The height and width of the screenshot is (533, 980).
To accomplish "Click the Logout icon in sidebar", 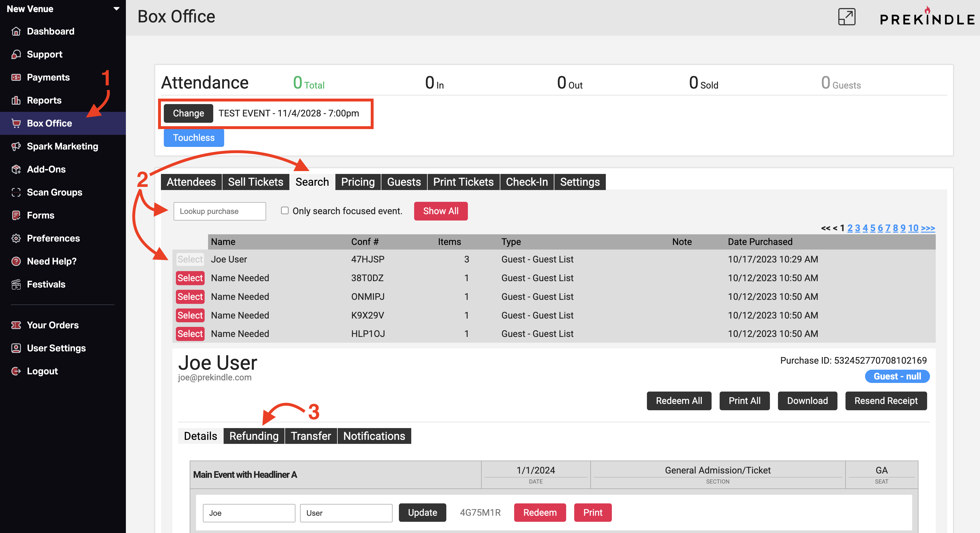I will [16, 371].
